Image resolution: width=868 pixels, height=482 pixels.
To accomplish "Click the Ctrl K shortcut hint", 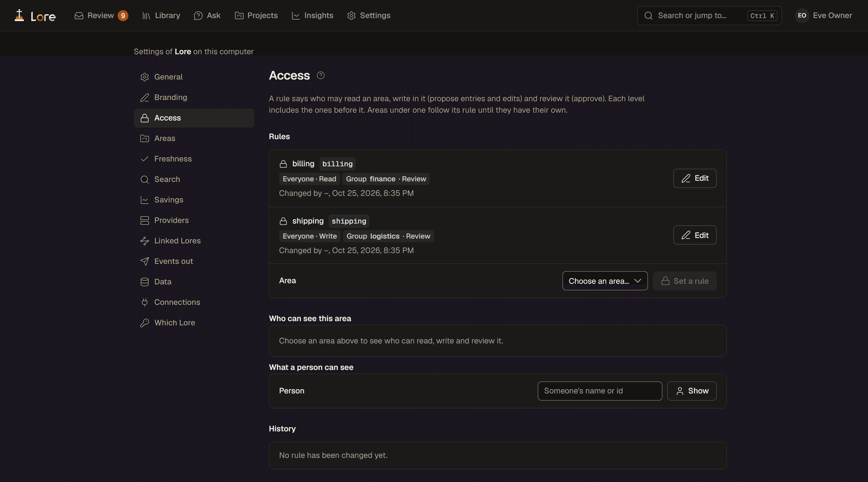I will coord(762,15).
